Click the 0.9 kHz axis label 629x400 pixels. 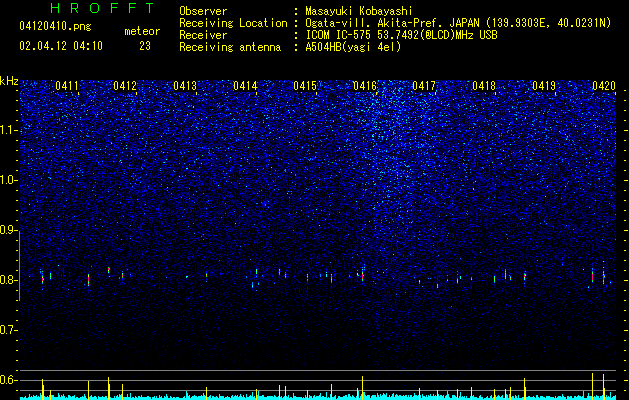[x=8, y=230]
